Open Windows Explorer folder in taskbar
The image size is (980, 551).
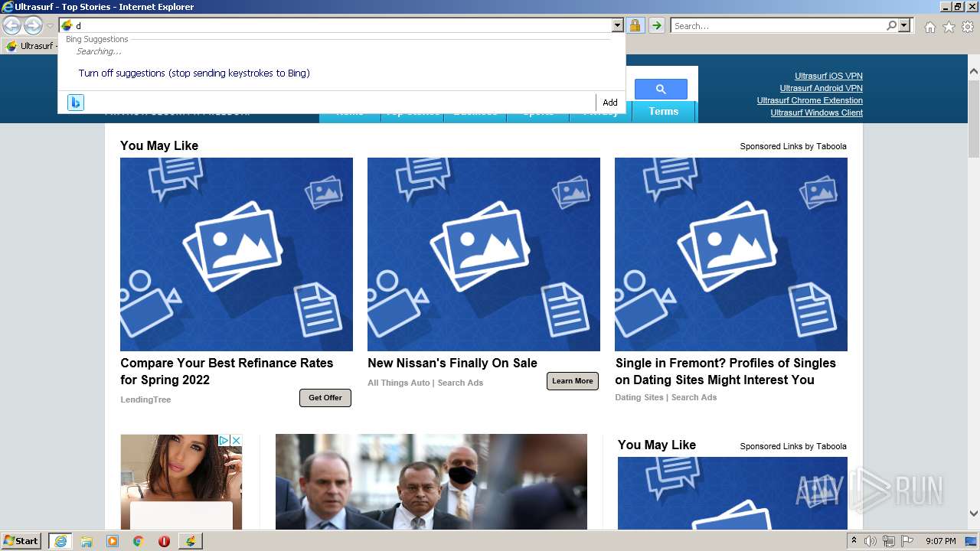[87, 541]
